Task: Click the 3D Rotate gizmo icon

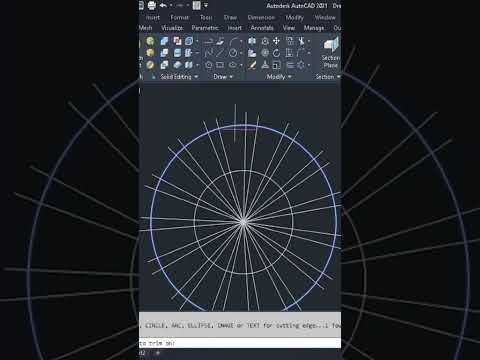Action: tap(265, 53)
